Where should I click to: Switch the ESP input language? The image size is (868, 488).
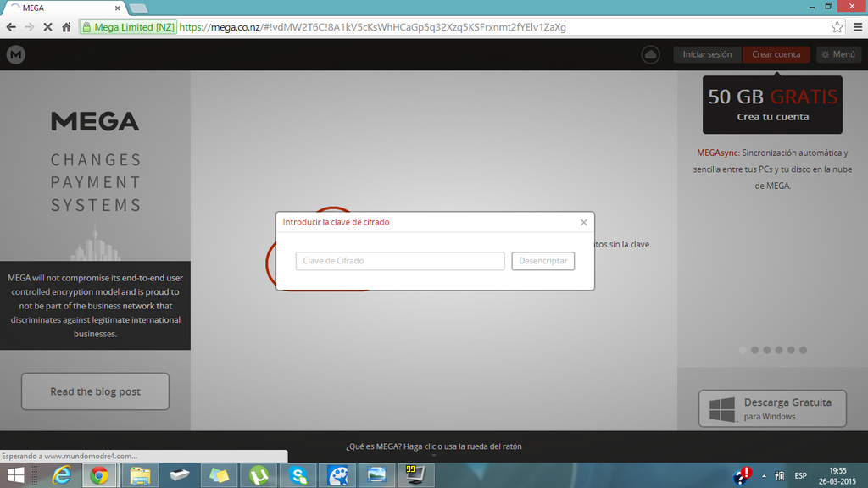click(800, 476)
